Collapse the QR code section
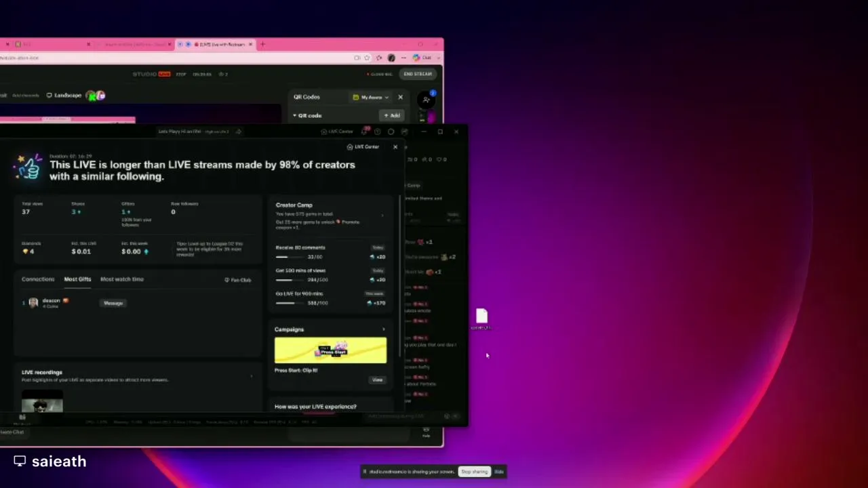The width and height of the screenshot is (868, 488). pos(295,116)
